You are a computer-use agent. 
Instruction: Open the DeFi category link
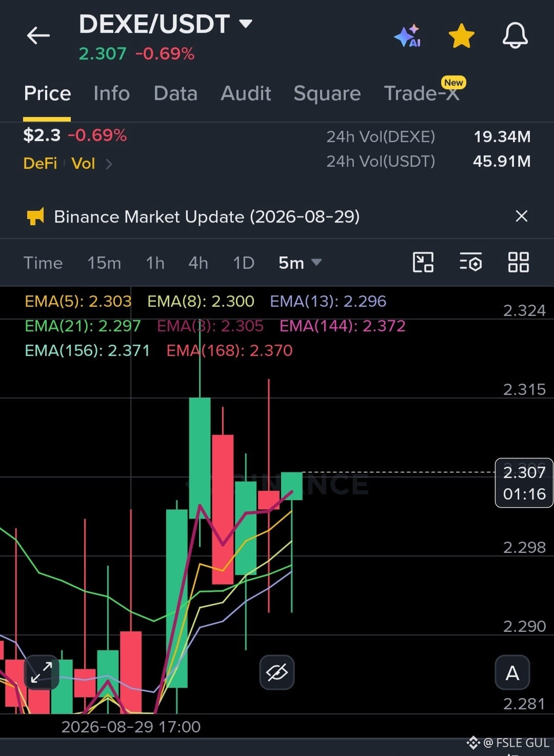point(40,163)
